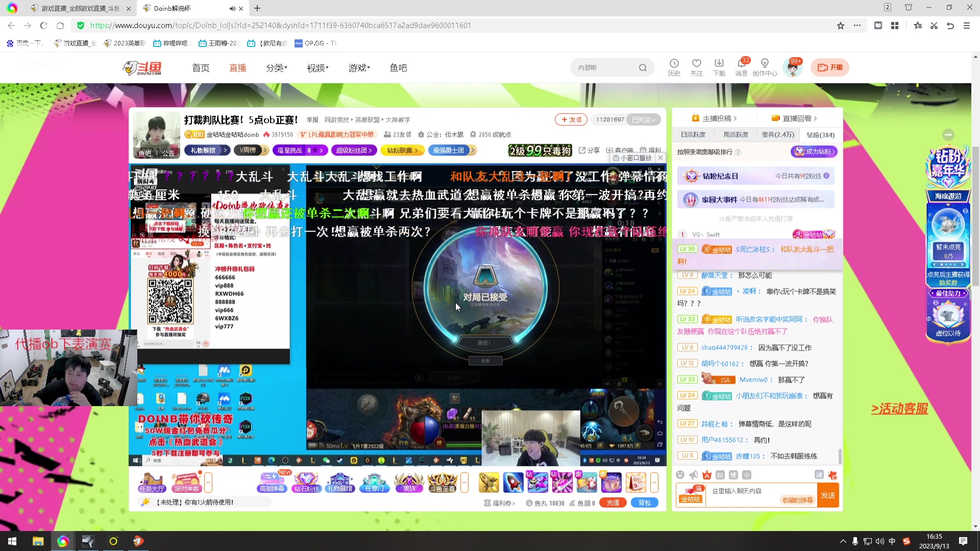Expand the 主播投稿 section
This screenshot has height=551, width=980.
[x=714, y=118]
